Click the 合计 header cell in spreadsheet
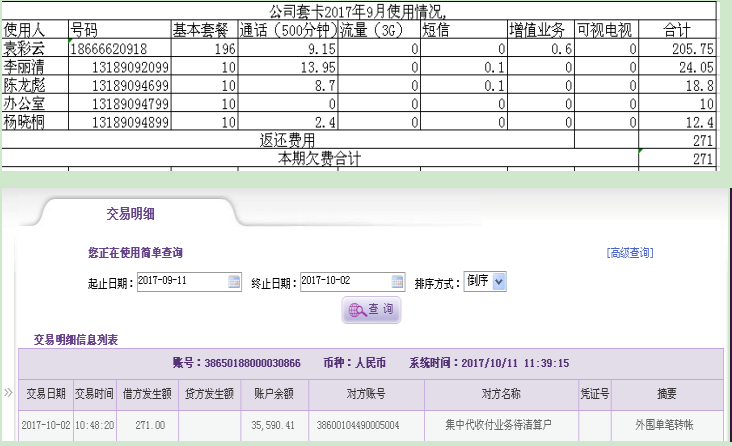 pos(677,30)
